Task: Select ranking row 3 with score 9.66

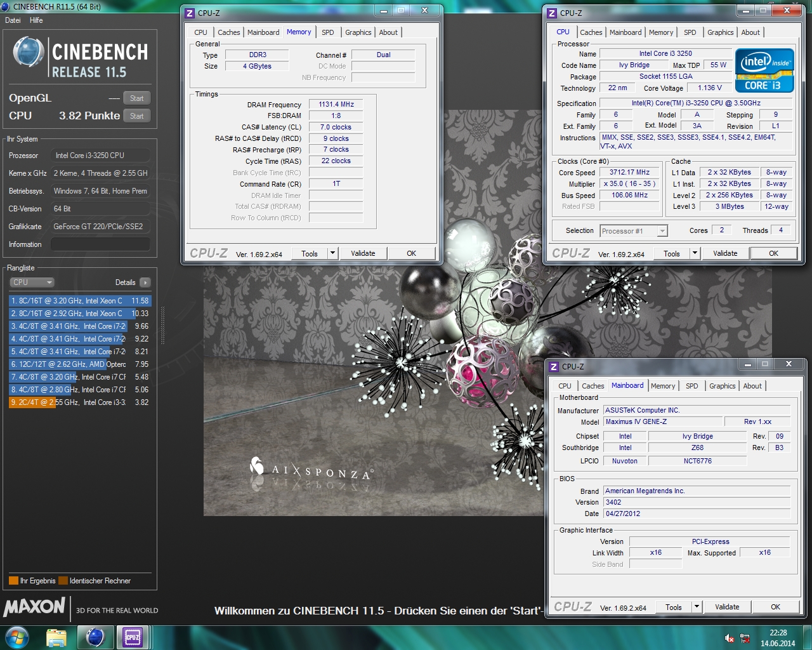Action: [x=80, y=326]
